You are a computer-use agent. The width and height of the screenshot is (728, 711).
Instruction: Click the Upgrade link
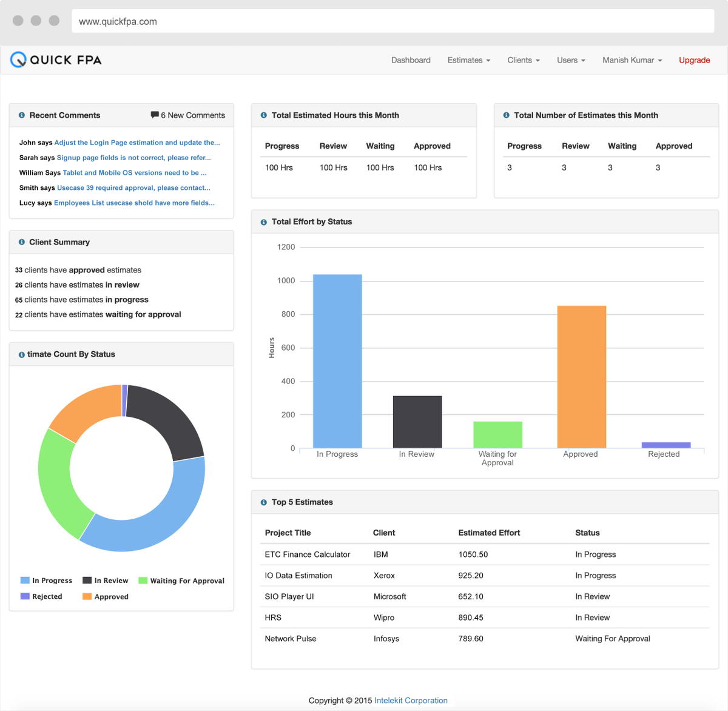[694, 60]
